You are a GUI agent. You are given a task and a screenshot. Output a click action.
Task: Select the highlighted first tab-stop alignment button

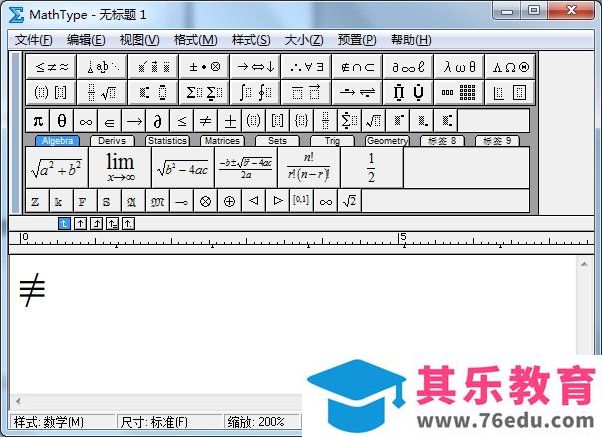click(64, 223)
